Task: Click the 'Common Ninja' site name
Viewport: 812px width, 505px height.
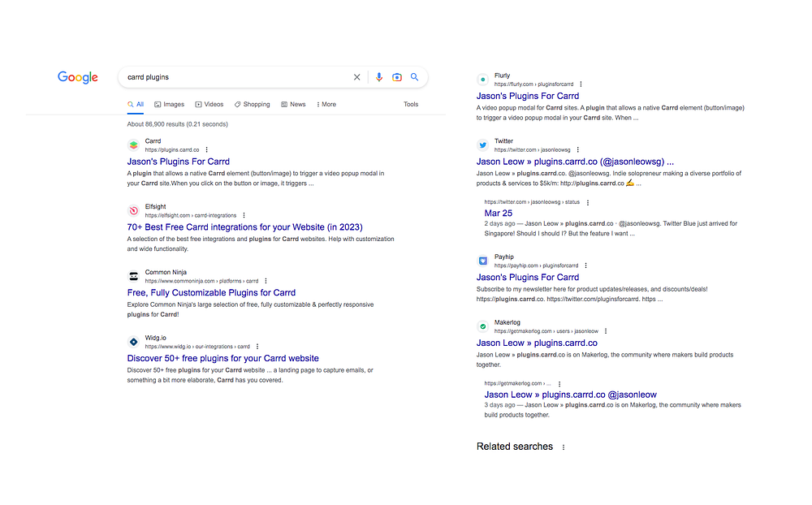Action: click(166, 272)
